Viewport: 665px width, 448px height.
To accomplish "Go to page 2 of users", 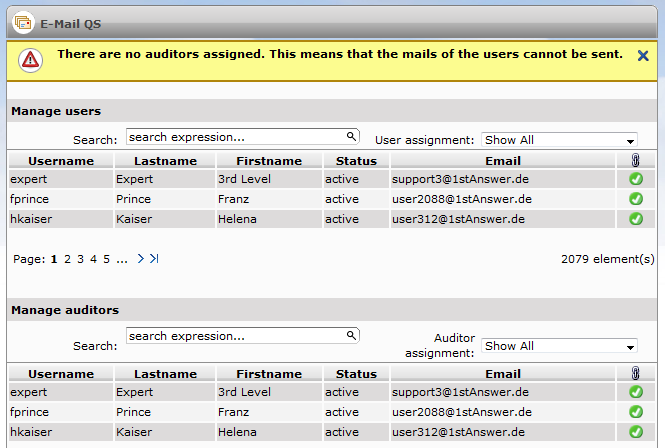I will [67, 259].
